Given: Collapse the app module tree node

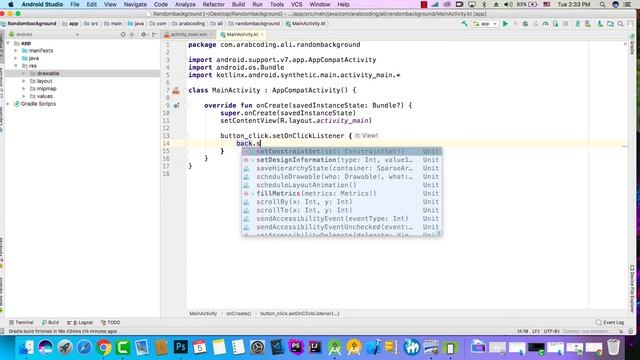Looking at the screenshot, I should click(8, 43).
